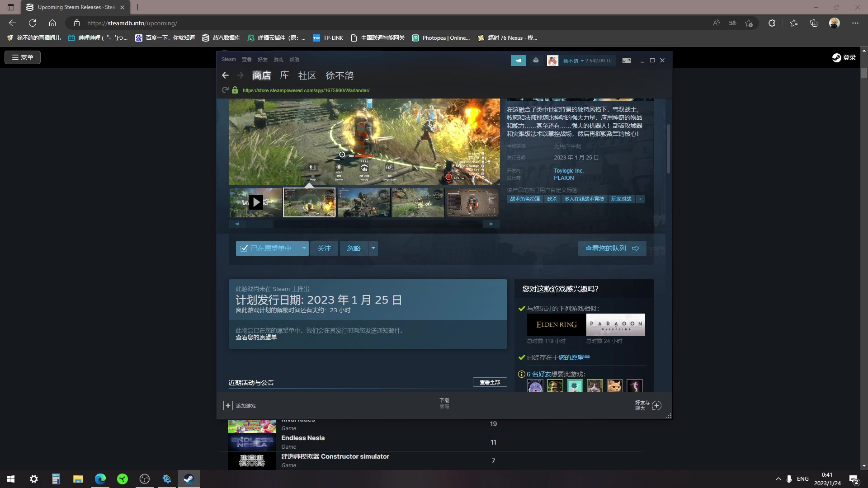Click the ELDEN RING similar game image
The height and width of the screenshot is (488, 868).
[x=557, y=325]
